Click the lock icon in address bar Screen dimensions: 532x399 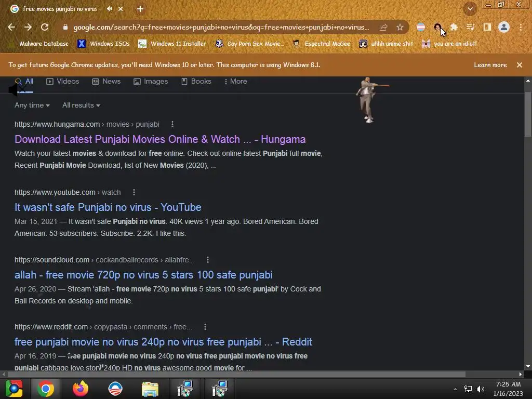[65, 27]
